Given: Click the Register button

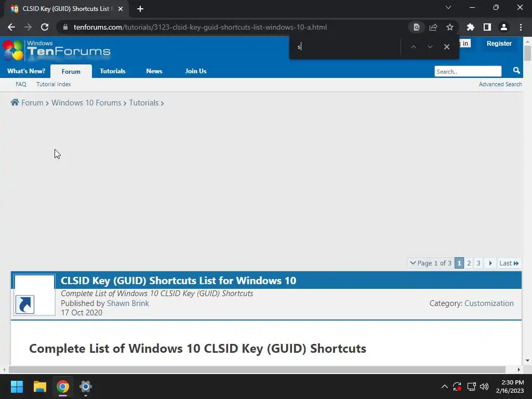Looking at the screenshot, I should pyautogui.click(x=499, y=44).
